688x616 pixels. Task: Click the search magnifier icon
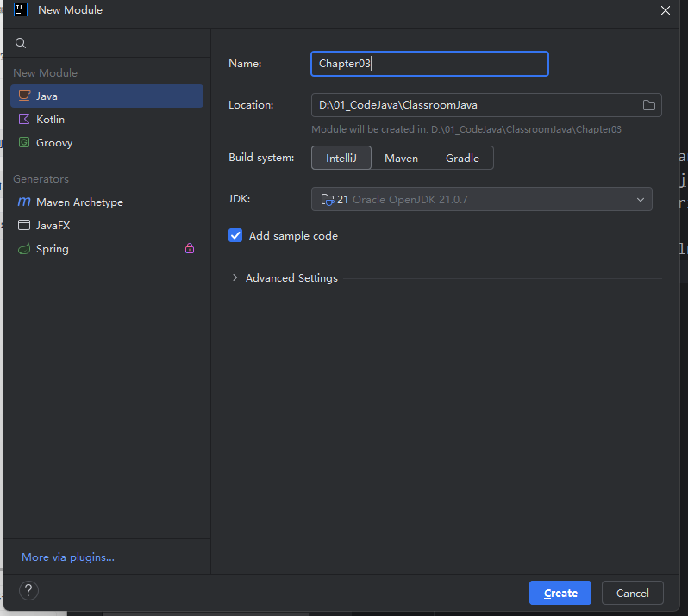[x=21, y=43]
